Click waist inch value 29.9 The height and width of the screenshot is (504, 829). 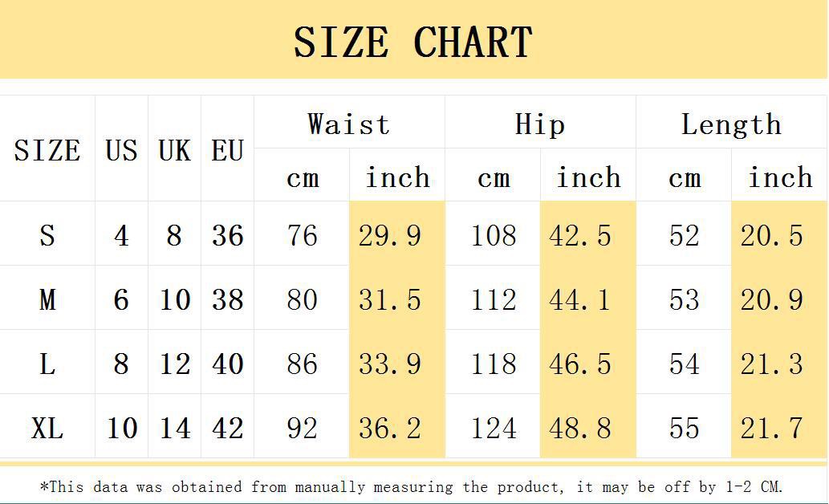[x=390, y=235]
